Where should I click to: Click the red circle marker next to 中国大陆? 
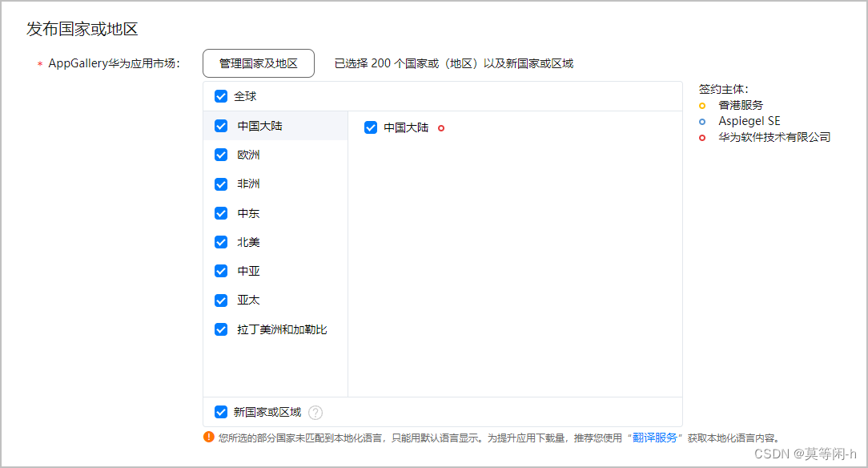pyautogui.click(x=441, y=128)
